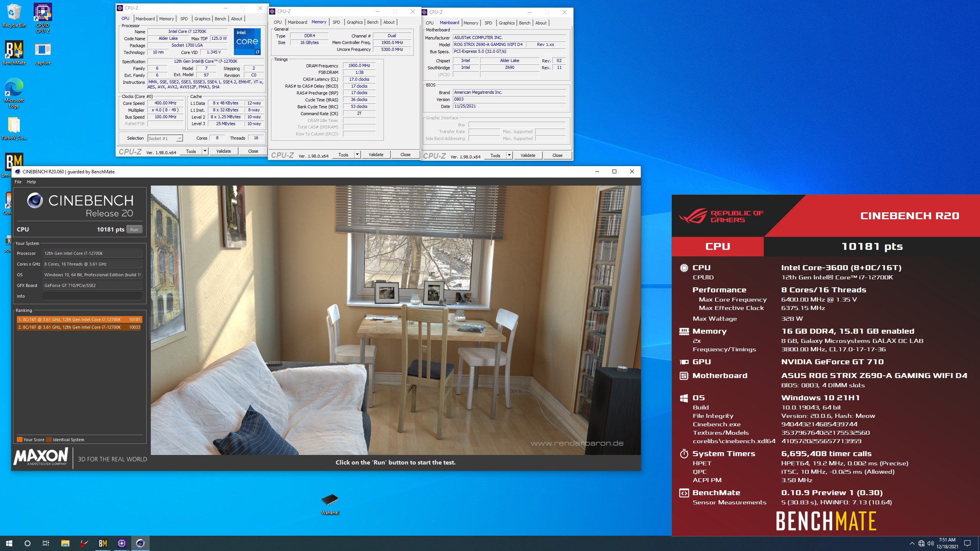Open the Wahaha! chip desktop icon
Image resolution: width=980 pixels, height=551 pixels.
tap(330, 504)
